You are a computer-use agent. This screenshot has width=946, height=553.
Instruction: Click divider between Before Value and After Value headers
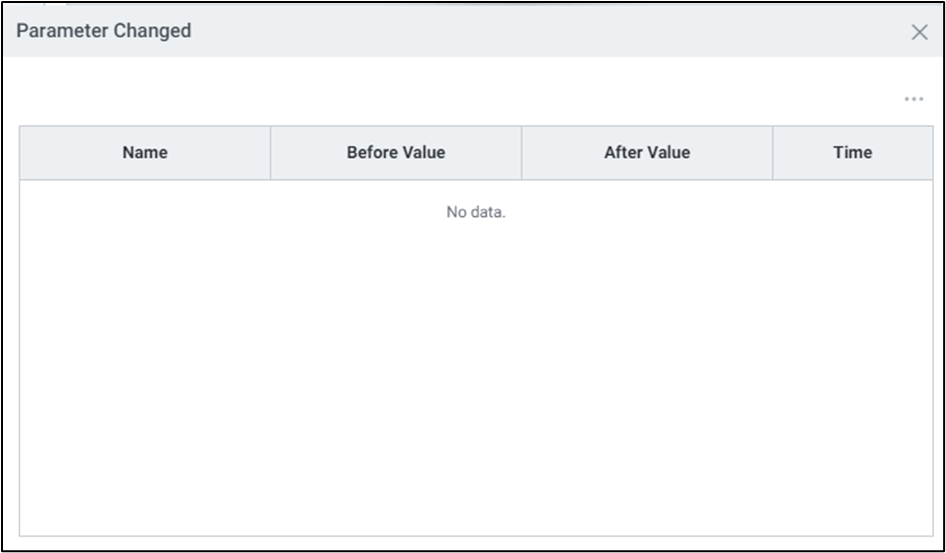(x=521, y=153)
